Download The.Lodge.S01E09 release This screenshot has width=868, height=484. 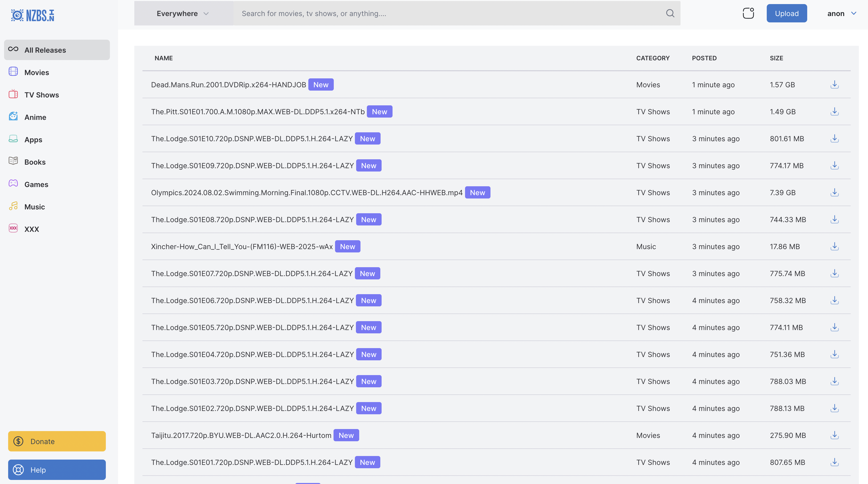[835, 165]
